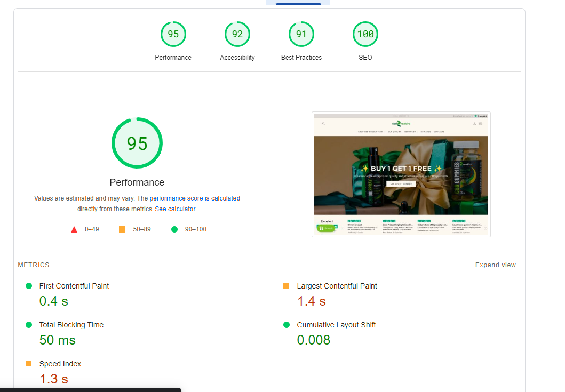
Task: Click the Accessibility label under its gauge
Action: 237,57
